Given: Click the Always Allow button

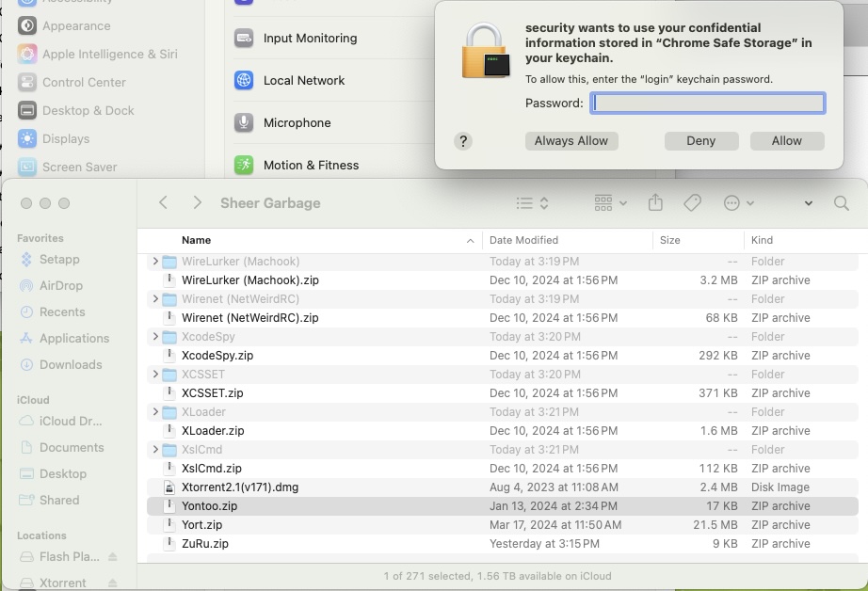Looking at the screenshot, I should pos(571,141).
